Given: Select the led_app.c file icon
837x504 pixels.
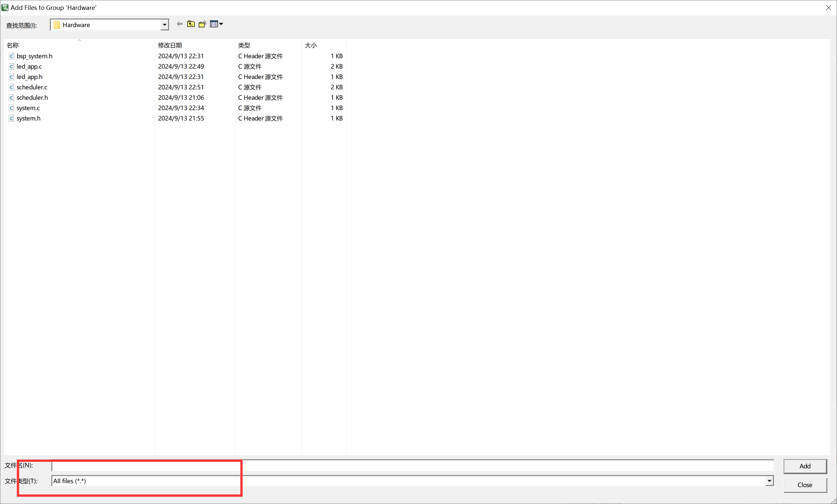Looking at the screenshot, I should point(11,67).
